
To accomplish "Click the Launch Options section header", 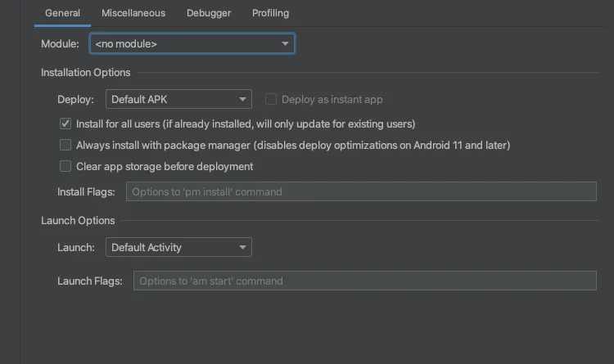I will [x=78, y=220].
